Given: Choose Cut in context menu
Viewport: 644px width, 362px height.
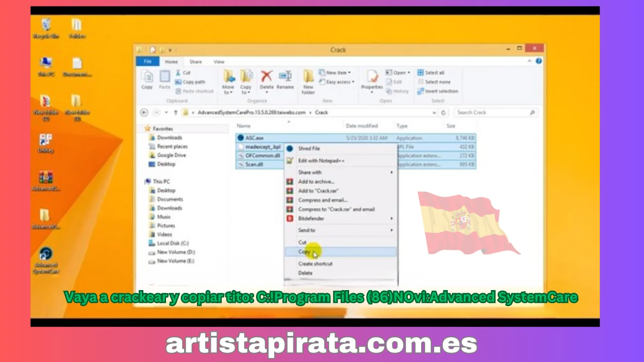Looking at the screenshot, I should coord(341,242).
